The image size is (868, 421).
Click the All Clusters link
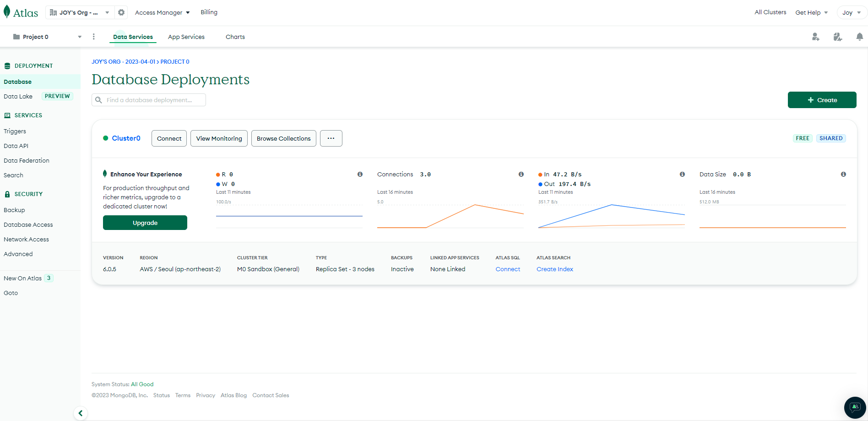(770, 12)
